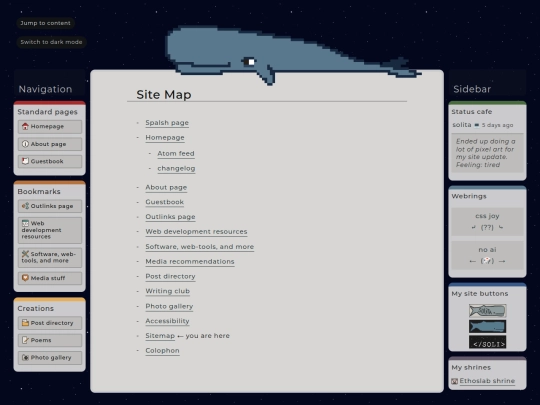Open the changelog link
This screenshot has width=540, height=405.
176,168
